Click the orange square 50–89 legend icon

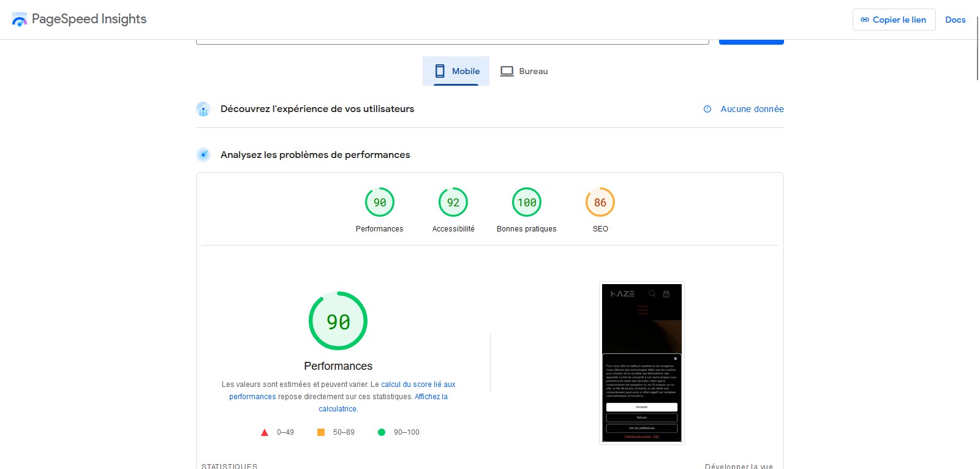coord(321,432)
